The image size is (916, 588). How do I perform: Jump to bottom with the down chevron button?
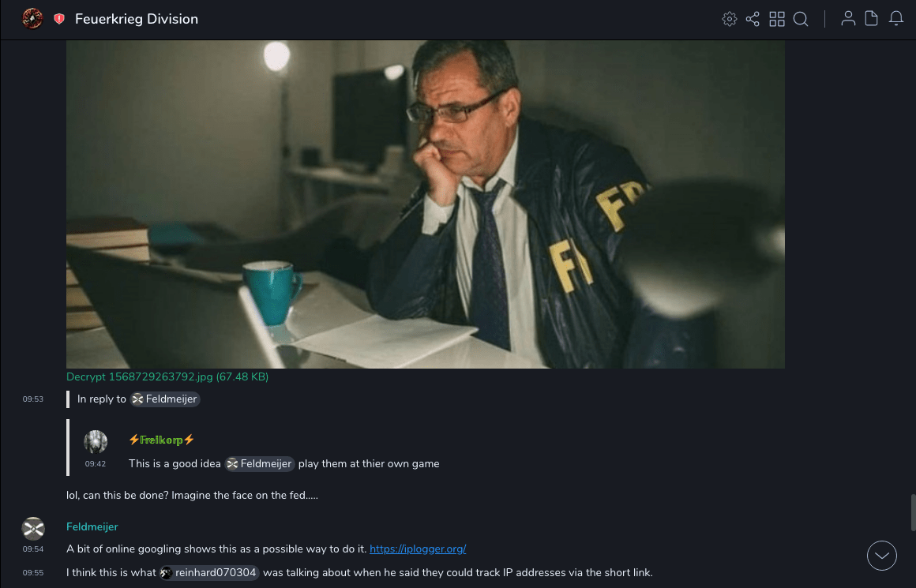pyautogui.click(x=881, y=556)
